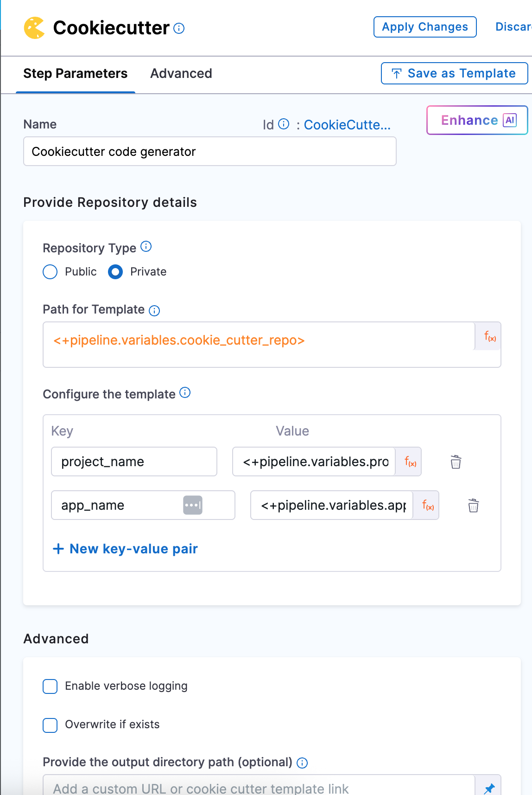Add a New key-value pair
Image resolution: width=532 pixels, height=795 pixels.
(126, 549)
